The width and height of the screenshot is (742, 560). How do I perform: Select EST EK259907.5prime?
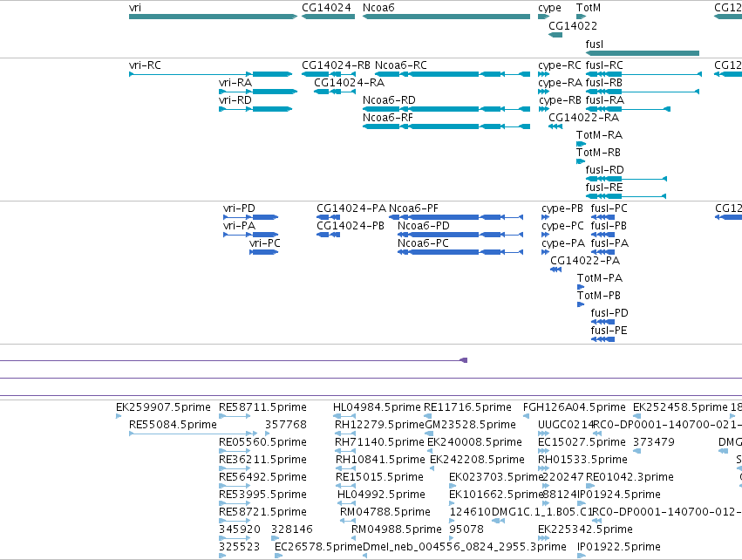coord(119,416)
